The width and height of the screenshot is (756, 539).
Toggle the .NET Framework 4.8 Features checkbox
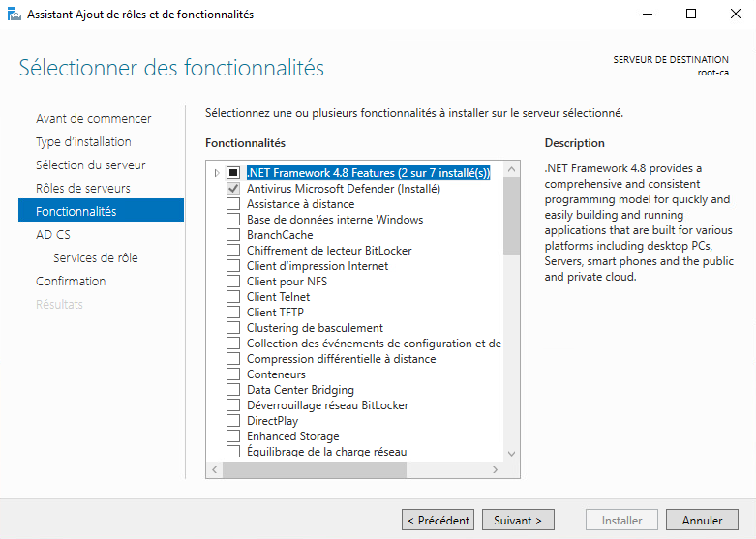tap(233, 172)
